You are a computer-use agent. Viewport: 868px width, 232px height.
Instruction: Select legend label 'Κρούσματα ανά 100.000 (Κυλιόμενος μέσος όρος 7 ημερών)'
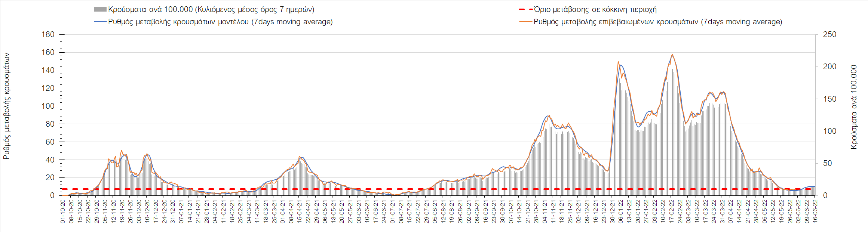click(211, 10)
